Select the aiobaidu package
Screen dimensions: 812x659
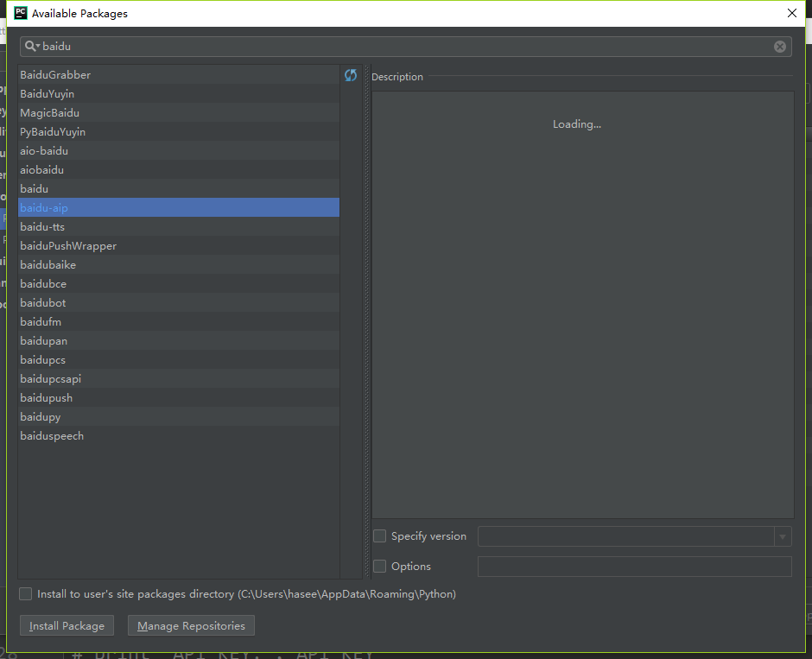click(179, 170)
